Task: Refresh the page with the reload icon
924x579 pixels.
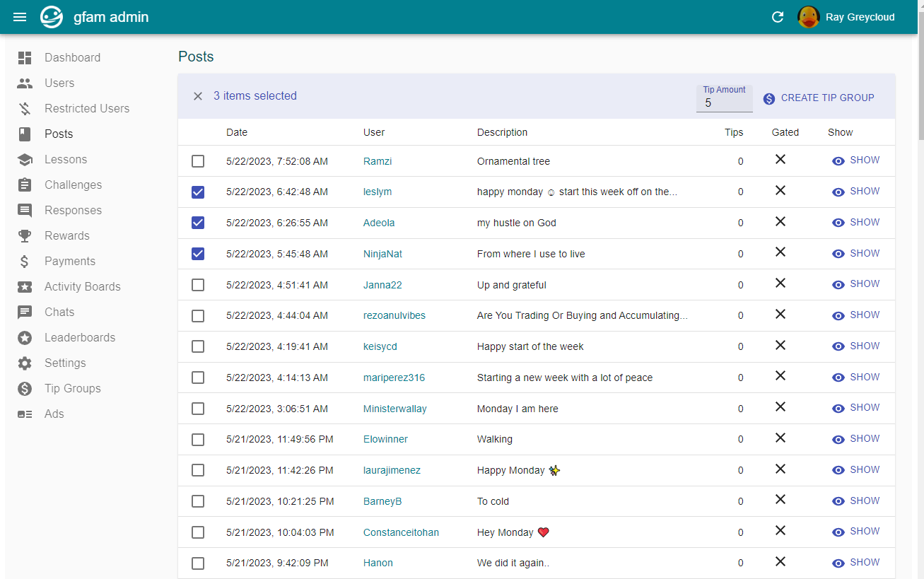Action: pos(778,17)
